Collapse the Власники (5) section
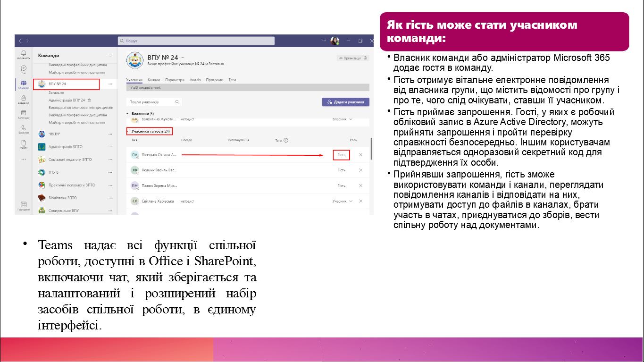This screenshot has width=644, height=362. pos(127,114)
